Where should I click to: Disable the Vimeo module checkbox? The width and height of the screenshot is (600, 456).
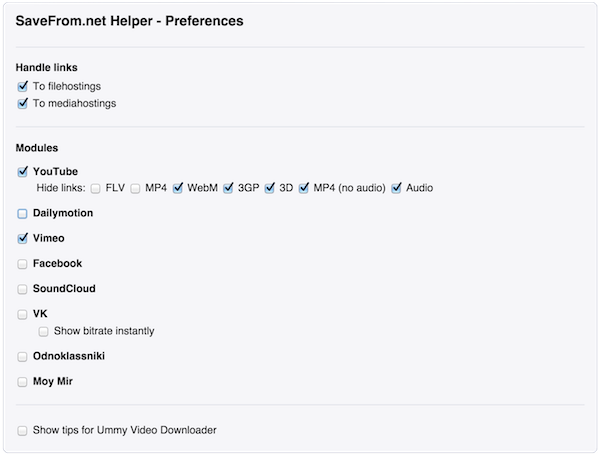tap(23, 239)
